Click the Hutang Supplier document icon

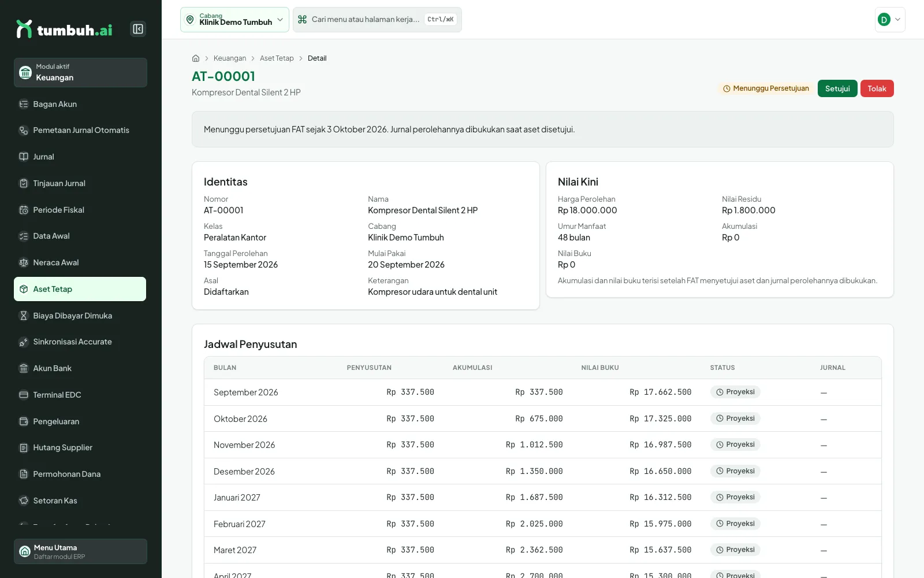coord(24,447)
